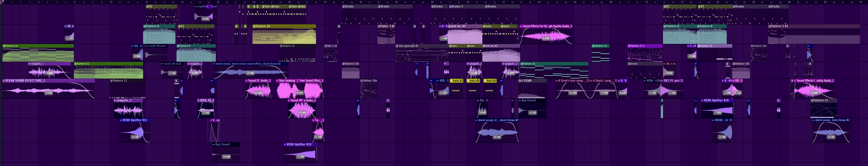Click the -7.4dB gain label

pyautogui.click(x=444, y=39)
